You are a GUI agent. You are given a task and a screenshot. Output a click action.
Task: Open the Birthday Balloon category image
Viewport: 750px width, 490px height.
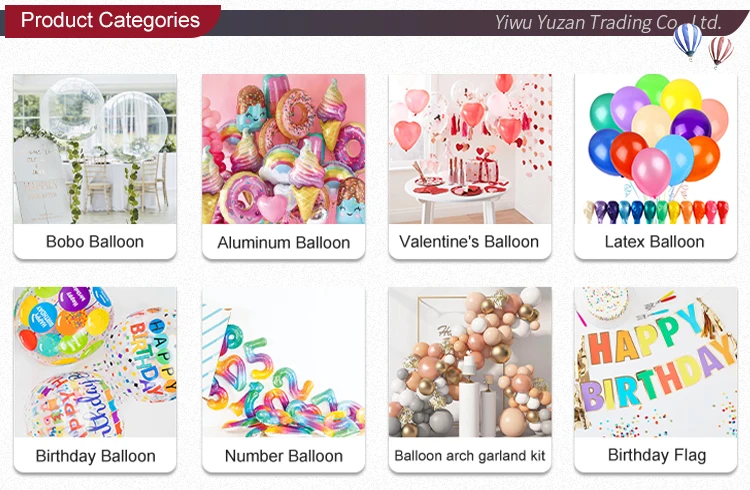pyautogui.click(x=95, y=362)
